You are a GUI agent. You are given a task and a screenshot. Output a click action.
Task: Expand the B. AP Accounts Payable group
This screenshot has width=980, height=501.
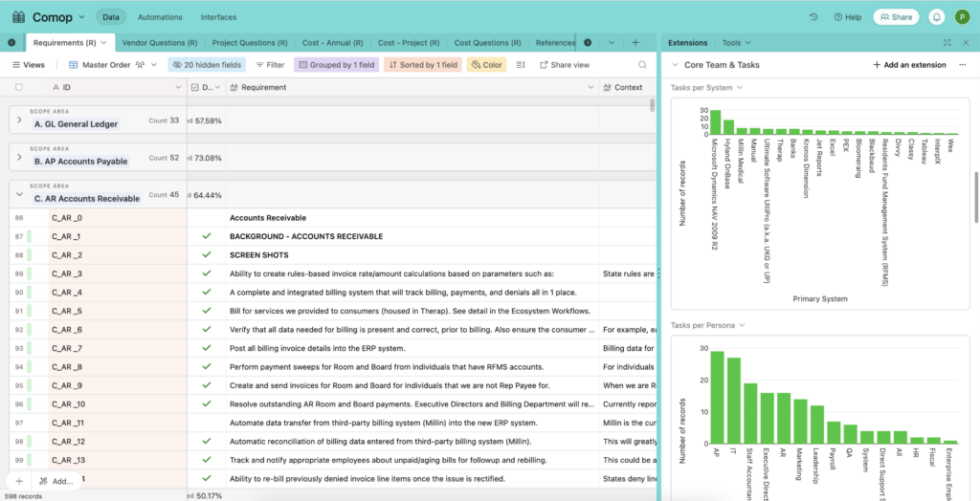[x=19, y=157]
